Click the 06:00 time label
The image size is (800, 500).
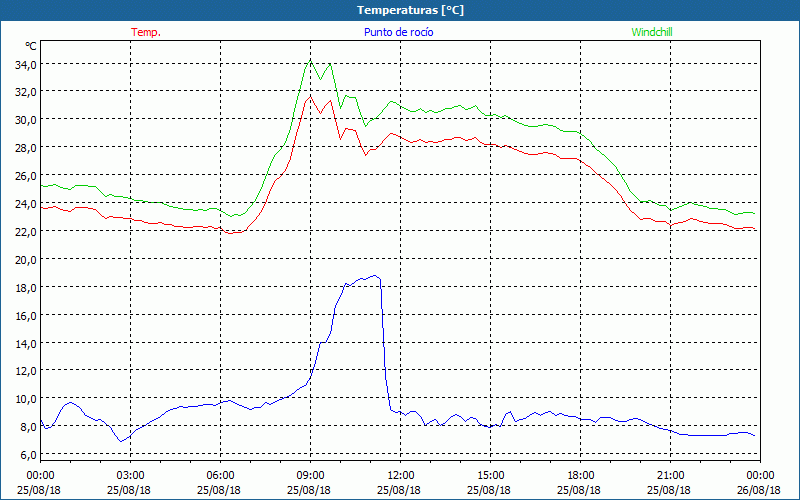click(220, 475)
